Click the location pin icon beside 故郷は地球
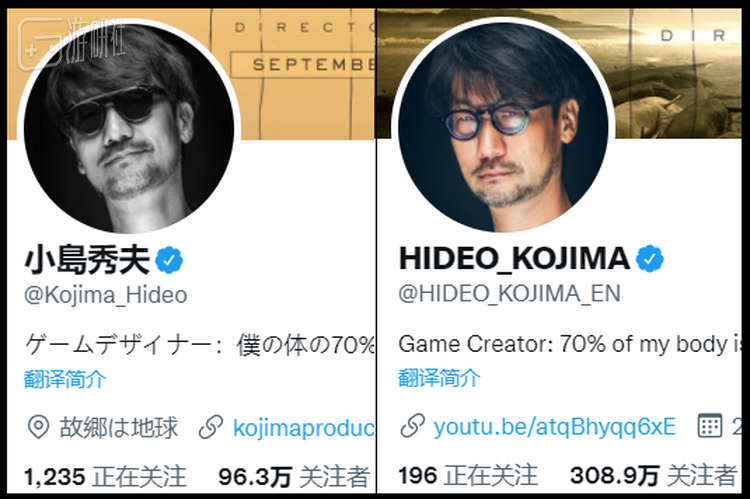750x499 pixels. [38, 427]
